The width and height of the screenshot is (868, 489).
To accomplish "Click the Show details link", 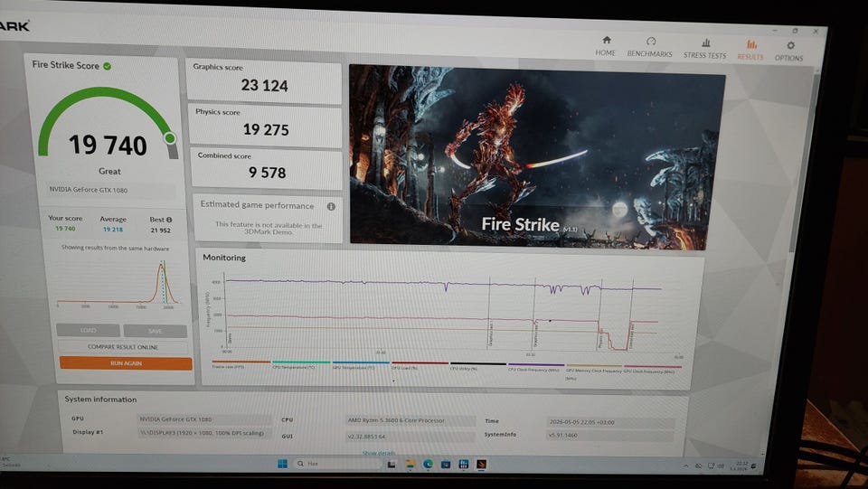I will pyautogui.click(x=379, y=453).
